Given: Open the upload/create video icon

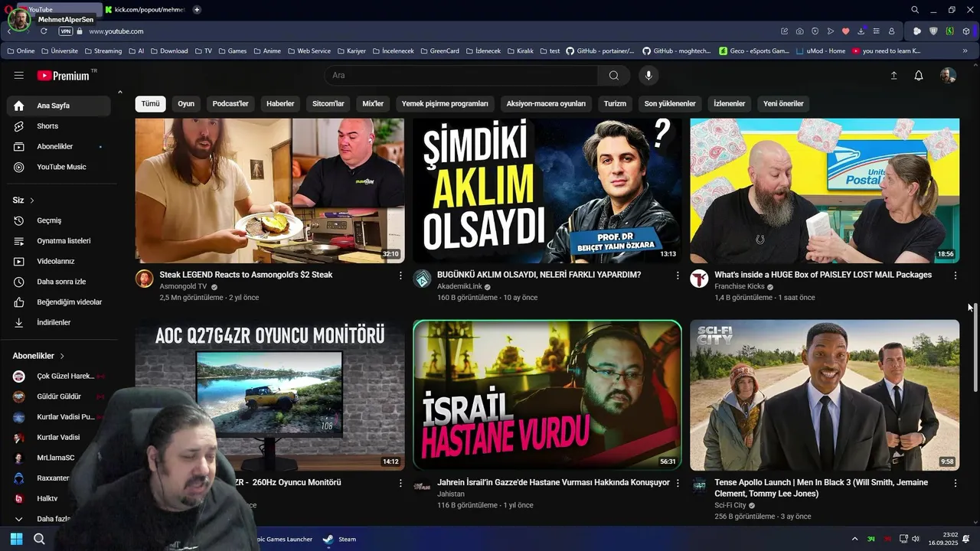Looking at the screenshot, I should pos(893,75).
